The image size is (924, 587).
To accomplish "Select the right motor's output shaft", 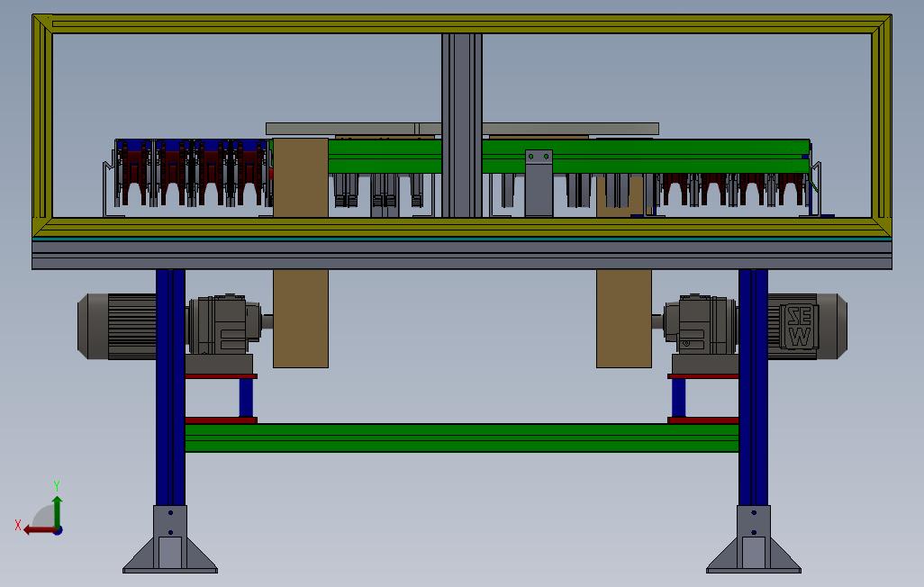I will click(657, 322).
